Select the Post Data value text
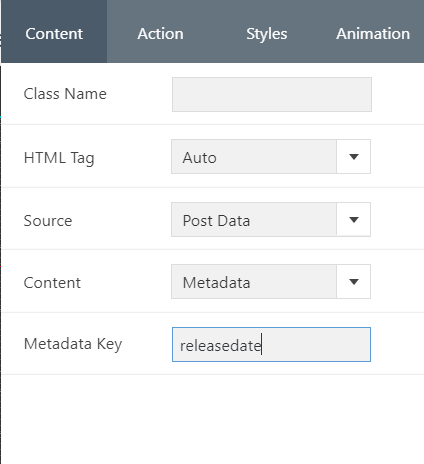Screen dimensions: 424x464 point(216,221)
